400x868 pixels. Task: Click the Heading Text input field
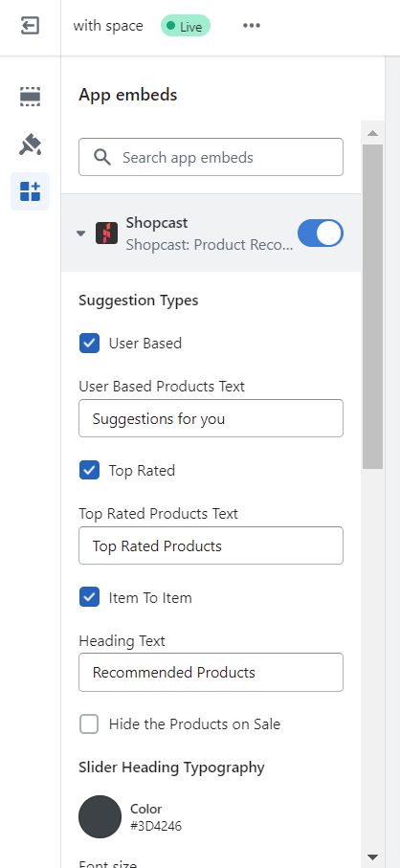[x=211, y=672]
